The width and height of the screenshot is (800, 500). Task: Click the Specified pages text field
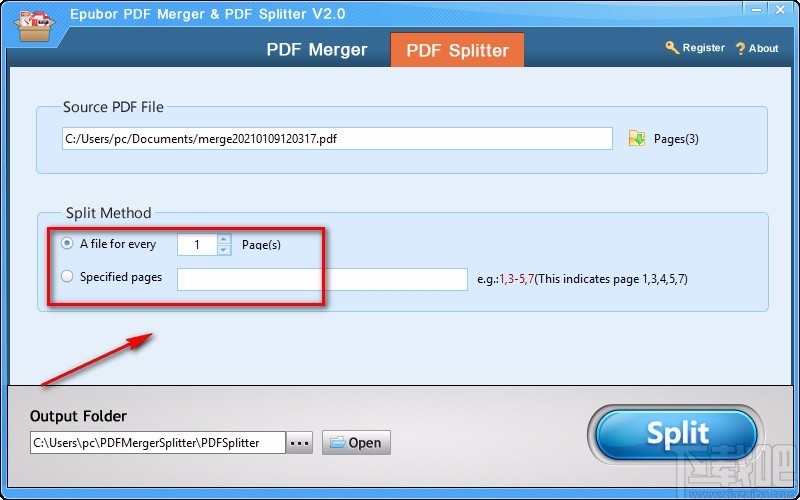[x=322, y=279]
